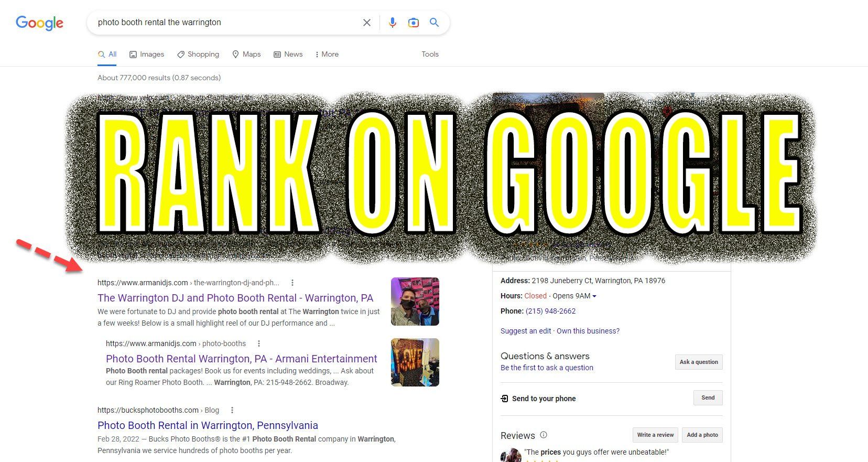This screenshot has height=462, width=868.
Task: Expand the More search categories menu
Action: pos(327,54)
